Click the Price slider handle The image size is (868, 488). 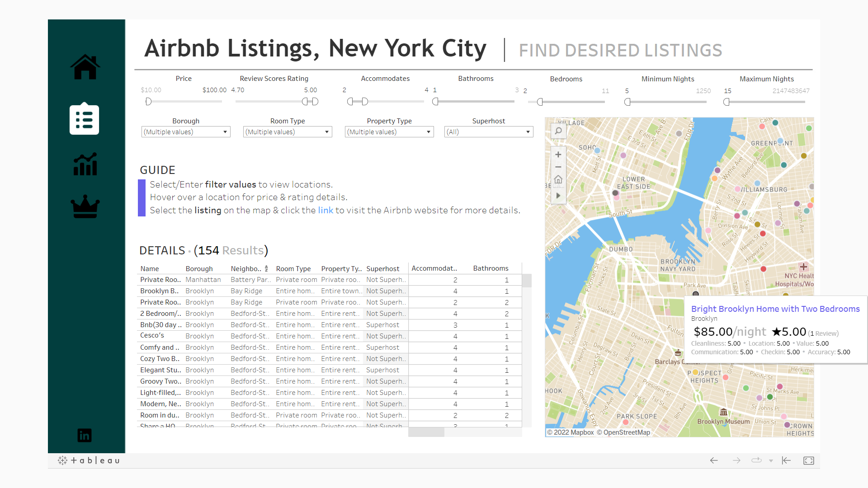tap(148, 102)
